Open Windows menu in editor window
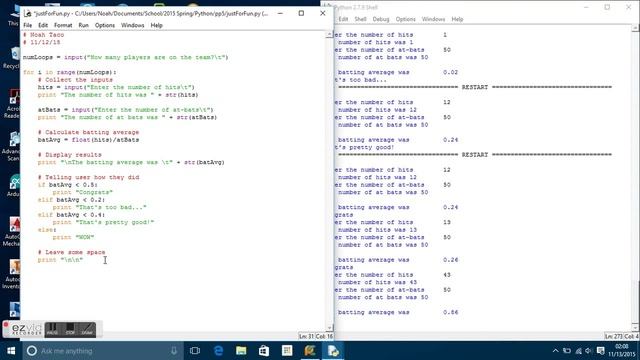The height and width of the screenshot is (360, 640). (x=133, y=25)
